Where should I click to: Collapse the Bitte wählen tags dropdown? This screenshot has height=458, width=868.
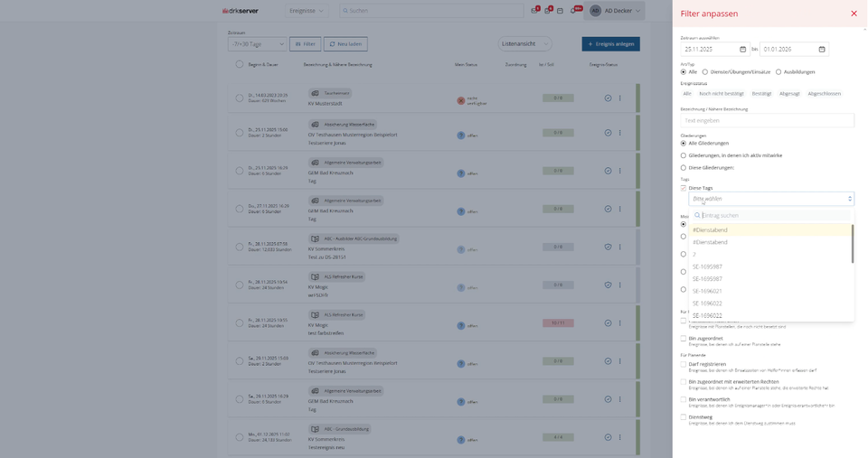click(x=849, y=199)
